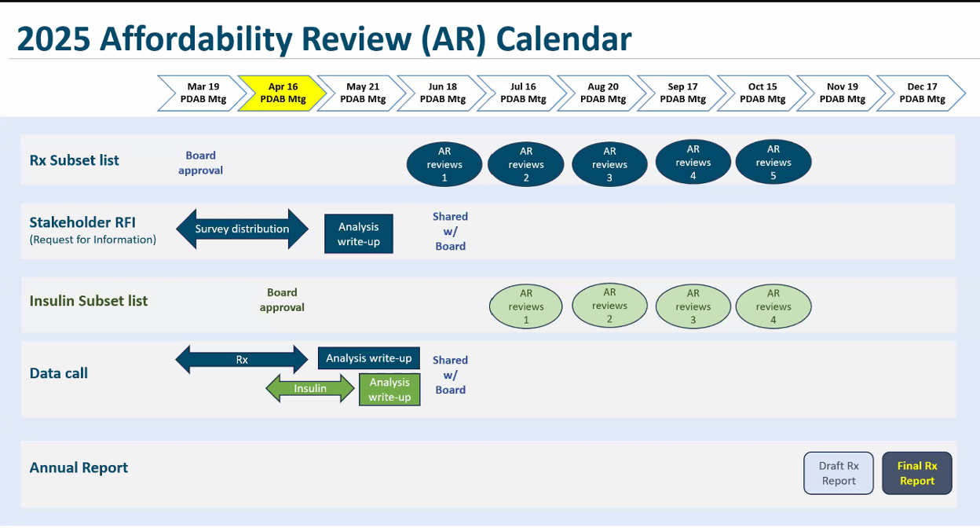Click the dark blue AR reviews 3 oval
The height and width of the screenshot is (528, 980).
tap(610, 164)
